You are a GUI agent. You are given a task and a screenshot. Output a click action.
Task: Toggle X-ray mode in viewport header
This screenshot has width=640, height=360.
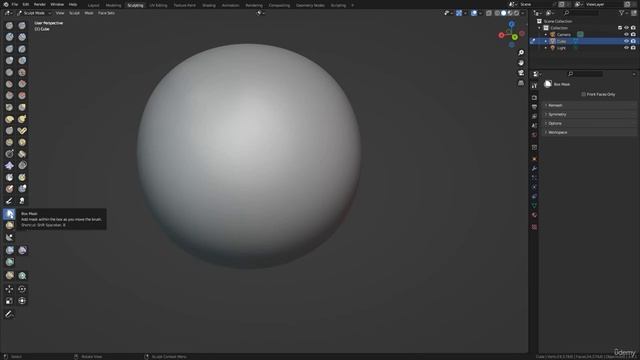click(x=489, y=13)
